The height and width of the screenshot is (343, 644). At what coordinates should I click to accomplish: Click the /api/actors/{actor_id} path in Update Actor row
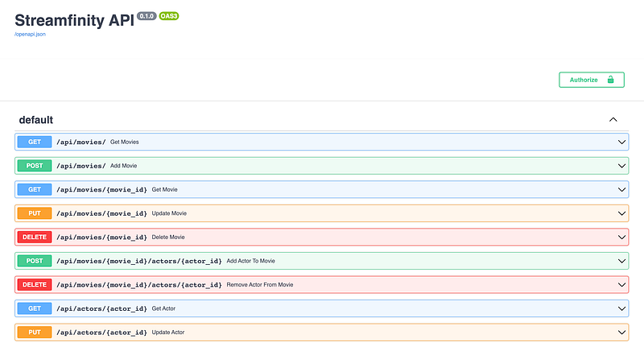pyautogui.click(x=101, y=333)
